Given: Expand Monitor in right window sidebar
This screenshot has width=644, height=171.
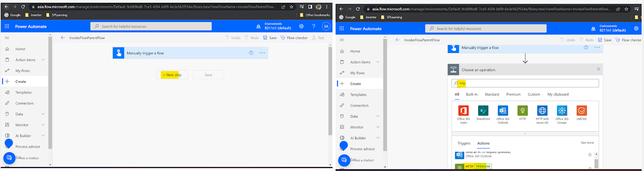Looking at the screenshot, I should 378,127.
